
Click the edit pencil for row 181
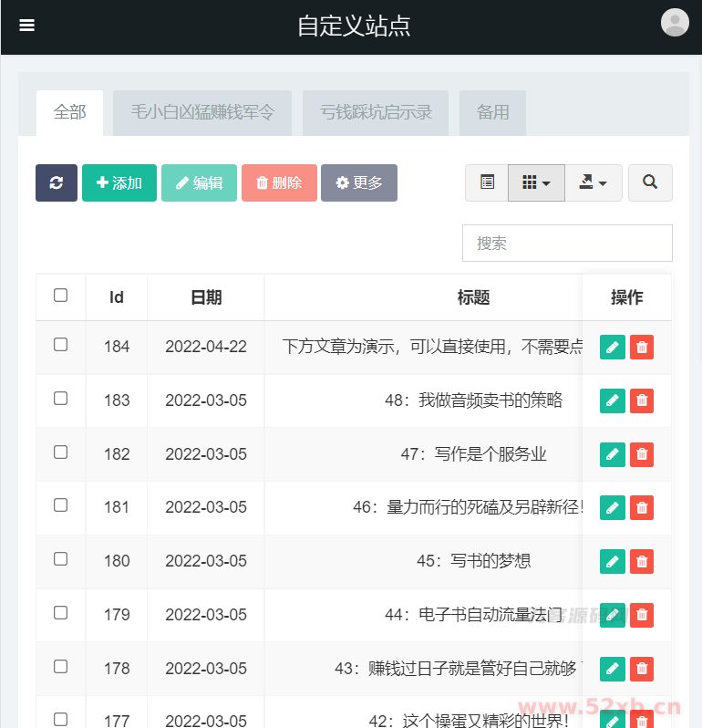(613, 507)
